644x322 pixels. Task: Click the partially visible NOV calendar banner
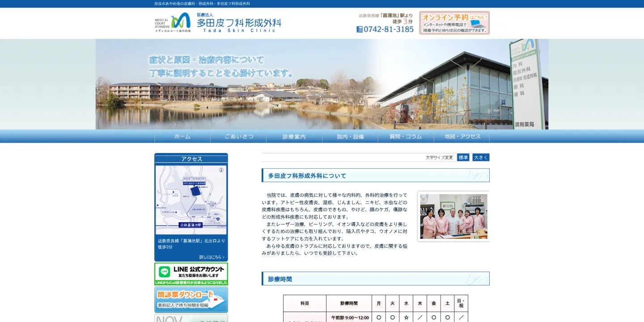click(x=191, y=318)
